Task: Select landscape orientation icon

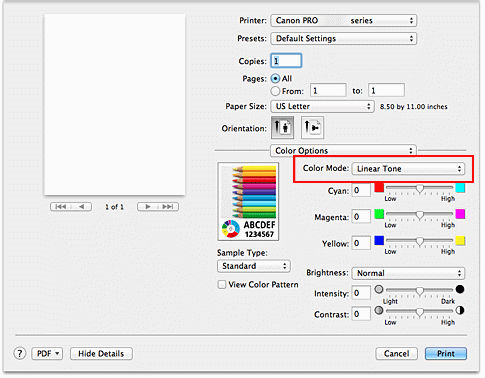Action: pos(312,127)
